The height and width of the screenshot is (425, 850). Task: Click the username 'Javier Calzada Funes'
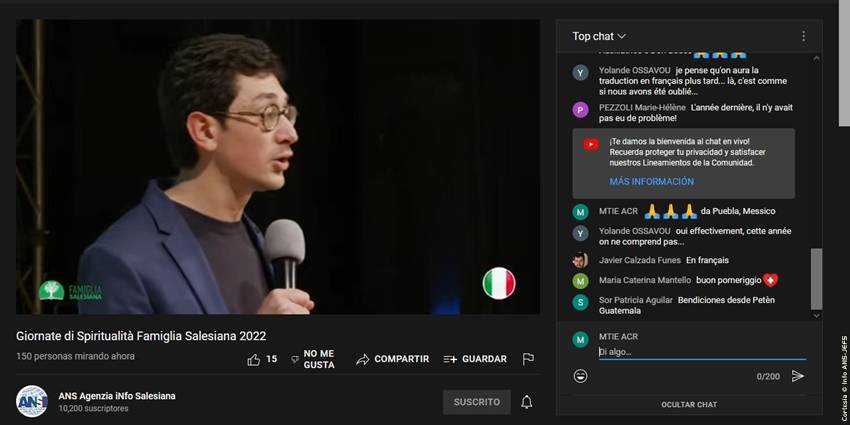[640, 260]
